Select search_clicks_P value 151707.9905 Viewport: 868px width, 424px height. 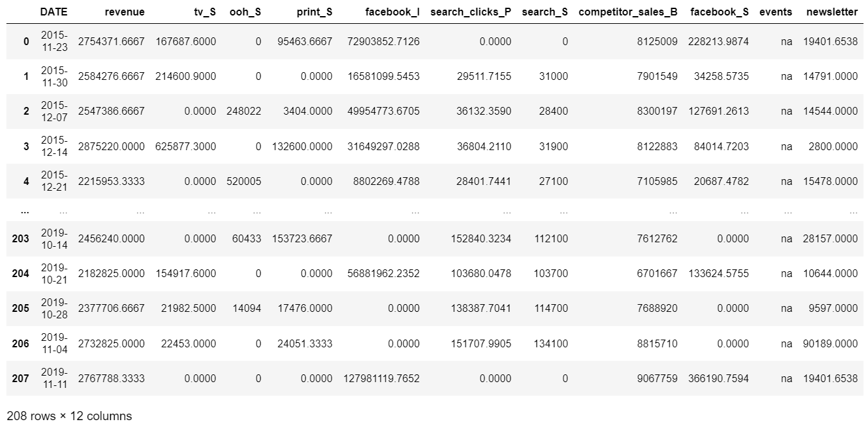(482, 343)
